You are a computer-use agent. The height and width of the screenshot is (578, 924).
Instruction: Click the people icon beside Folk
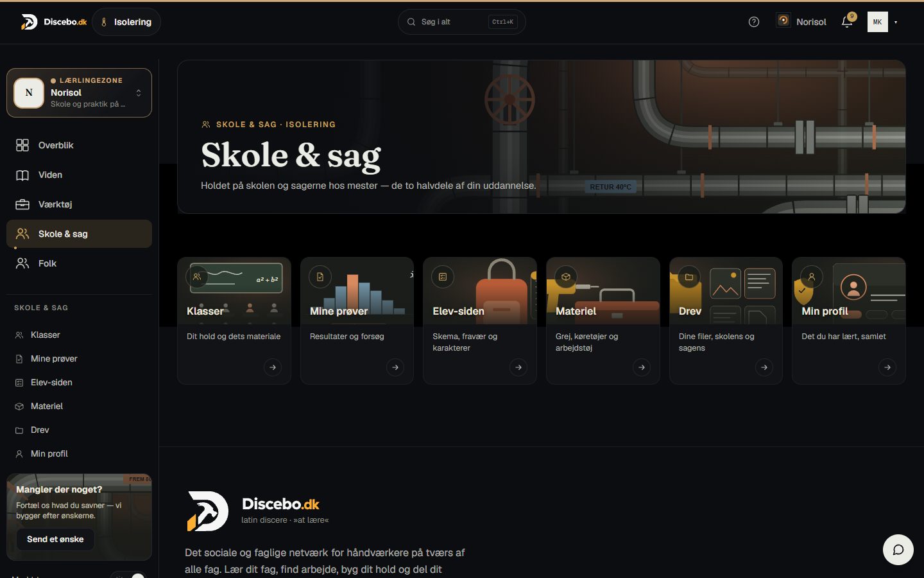(x=22, y=263)
